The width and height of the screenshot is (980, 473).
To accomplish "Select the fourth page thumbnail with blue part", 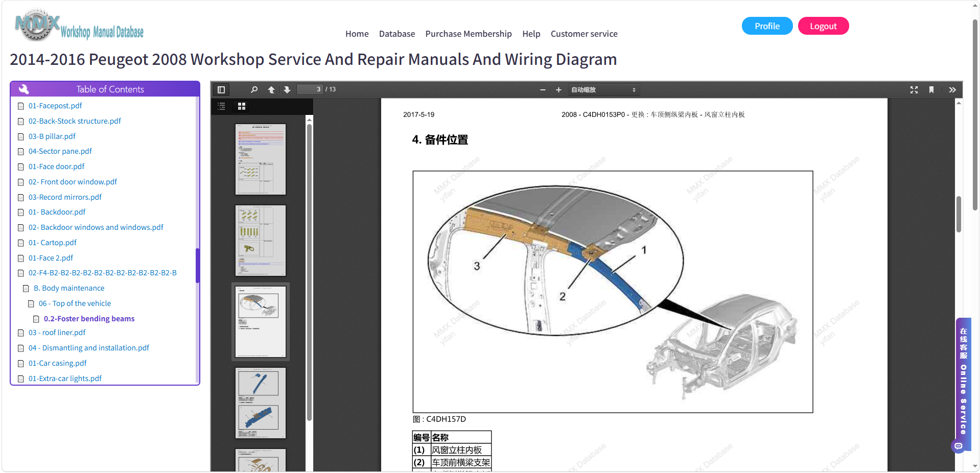I will (x=261, y=403).
